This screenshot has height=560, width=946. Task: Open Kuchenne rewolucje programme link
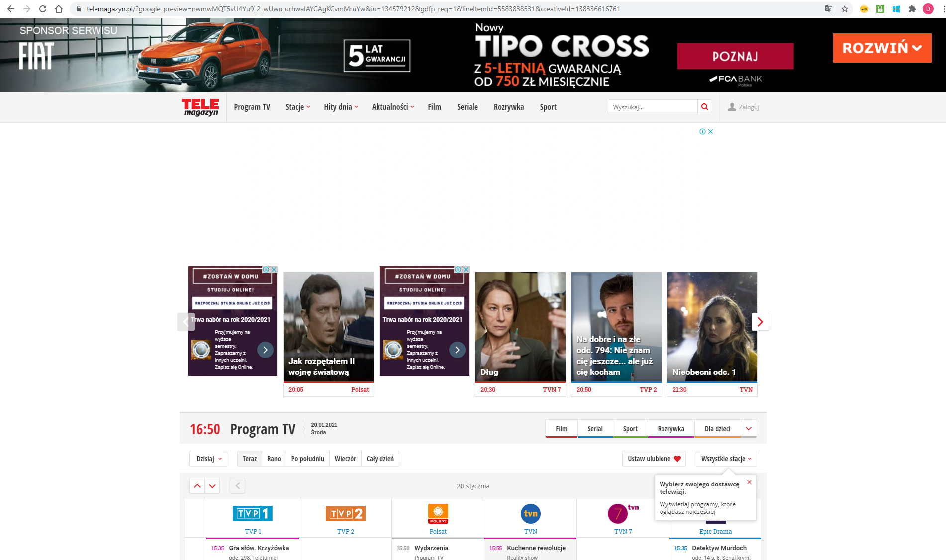(x=536, y=548)
